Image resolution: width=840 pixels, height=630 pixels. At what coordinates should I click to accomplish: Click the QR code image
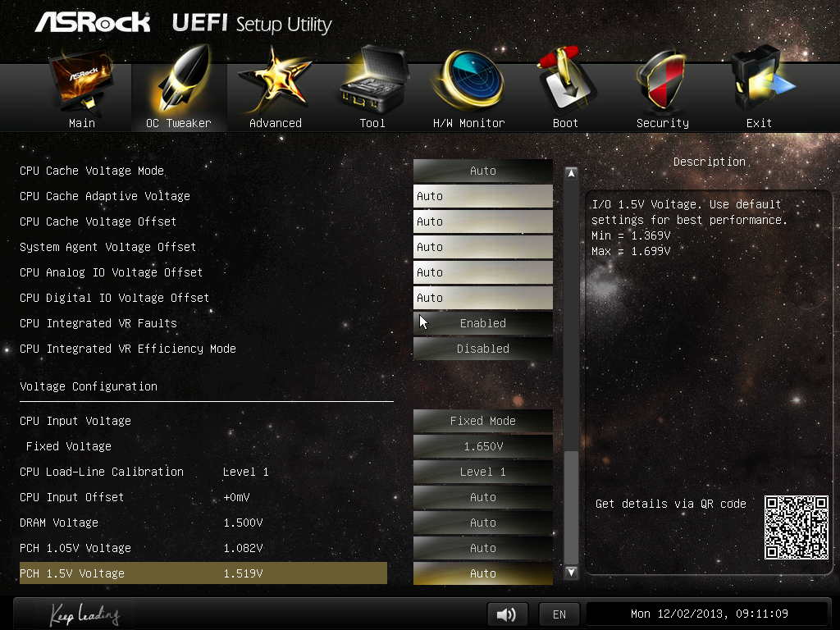pyautogui.click(x=796, y=527)
